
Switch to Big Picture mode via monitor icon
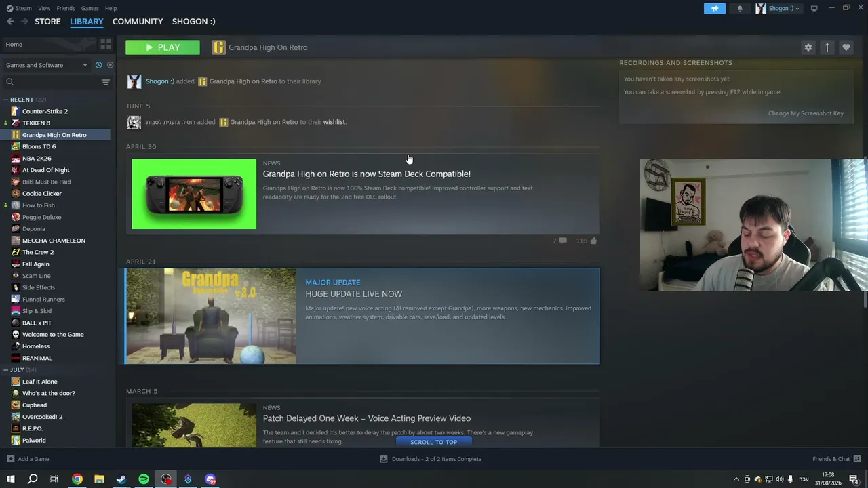(x=814, y=8)
